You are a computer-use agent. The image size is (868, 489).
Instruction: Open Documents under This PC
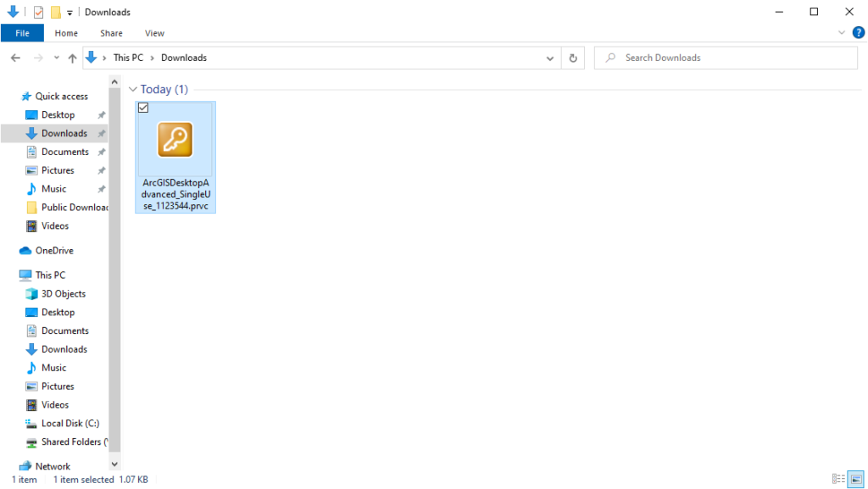click(x=64, y=331)
